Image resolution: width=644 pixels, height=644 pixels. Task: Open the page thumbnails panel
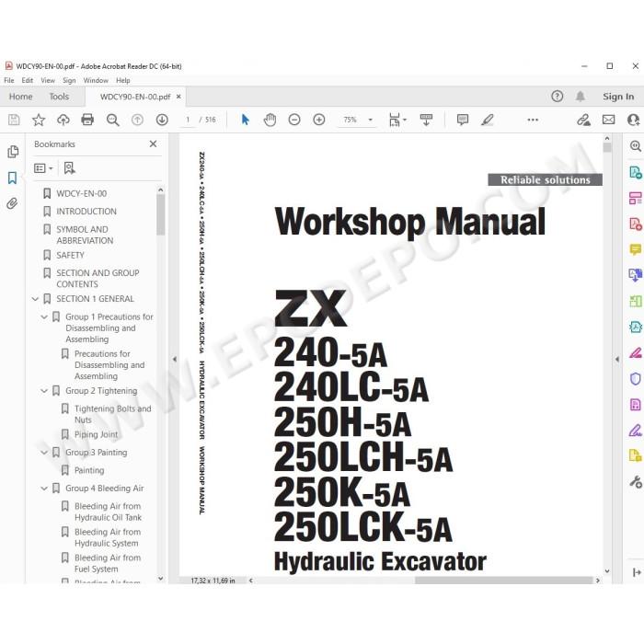[13, 152]
